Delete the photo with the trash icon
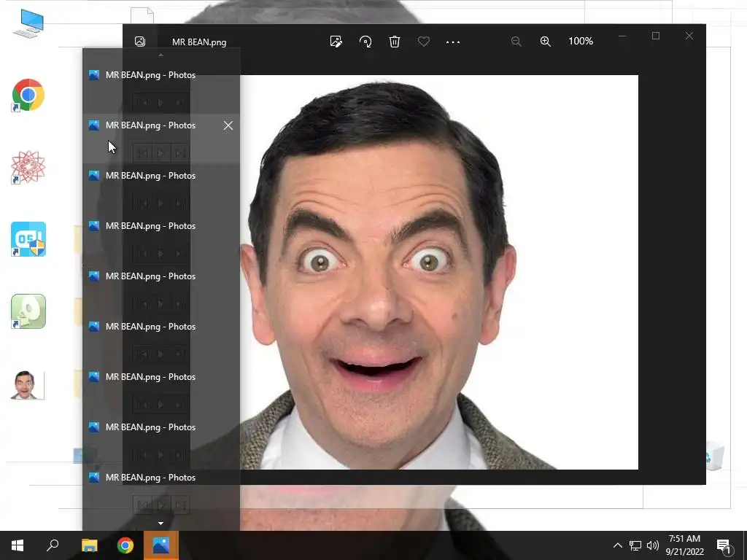Image resolution: width=747 pixels, height=560 pixels. pyautogui.click(x=395, y=42)
